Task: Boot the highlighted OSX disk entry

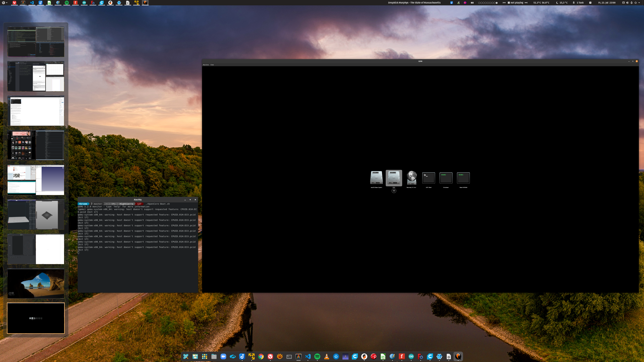Action: click(x=394, y=178)
